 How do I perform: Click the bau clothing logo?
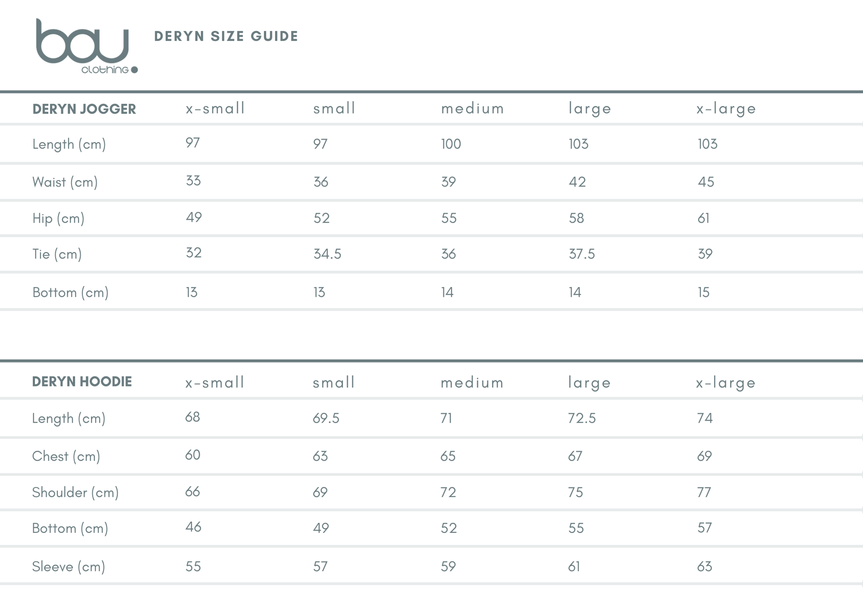(x=86, y=46)
